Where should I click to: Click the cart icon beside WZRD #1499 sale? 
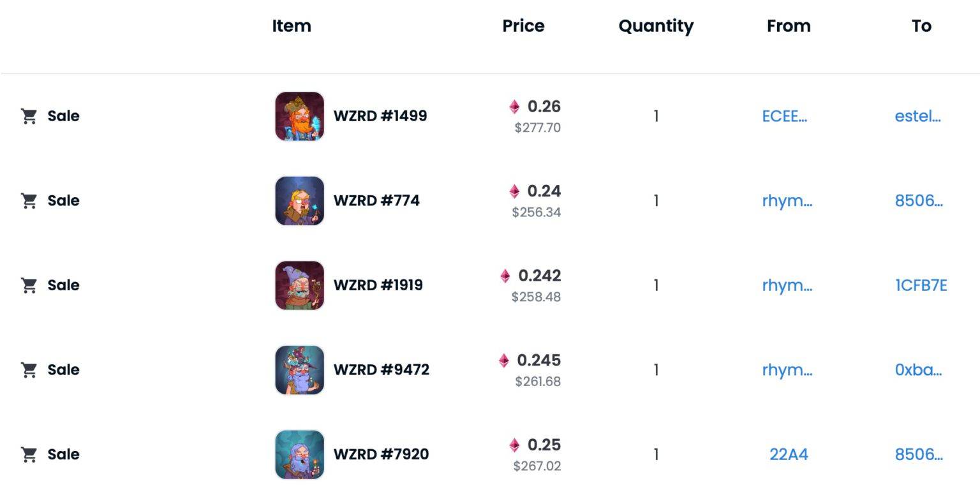click(x=29, y=116)
